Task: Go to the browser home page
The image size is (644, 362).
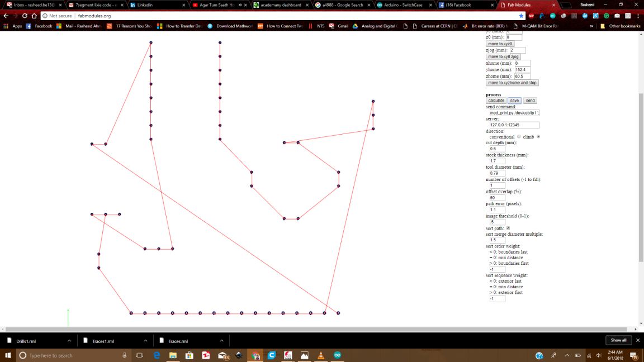Action: point(34,16)
